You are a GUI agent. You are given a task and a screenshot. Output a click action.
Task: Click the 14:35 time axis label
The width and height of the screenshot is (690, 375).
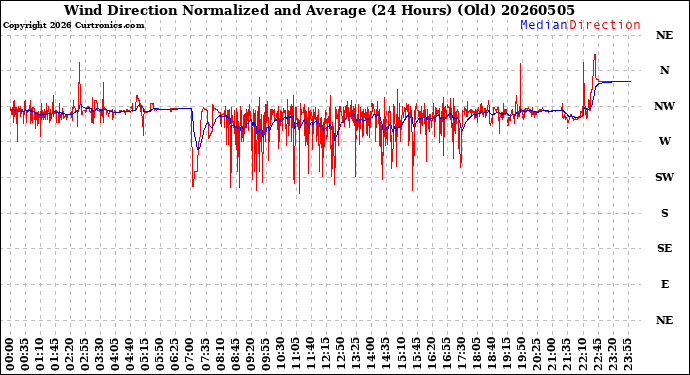pos(385,354)
